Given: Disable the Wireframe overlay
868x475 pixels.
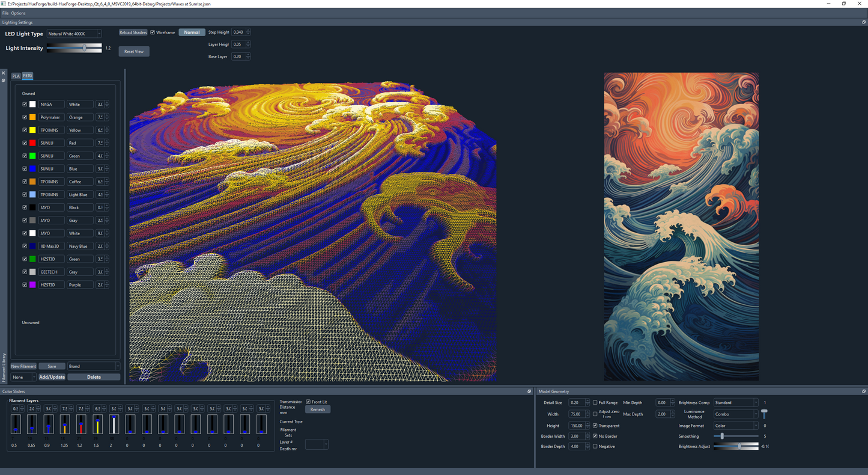Looking at the screenshot, I should [x=152, y=32].
